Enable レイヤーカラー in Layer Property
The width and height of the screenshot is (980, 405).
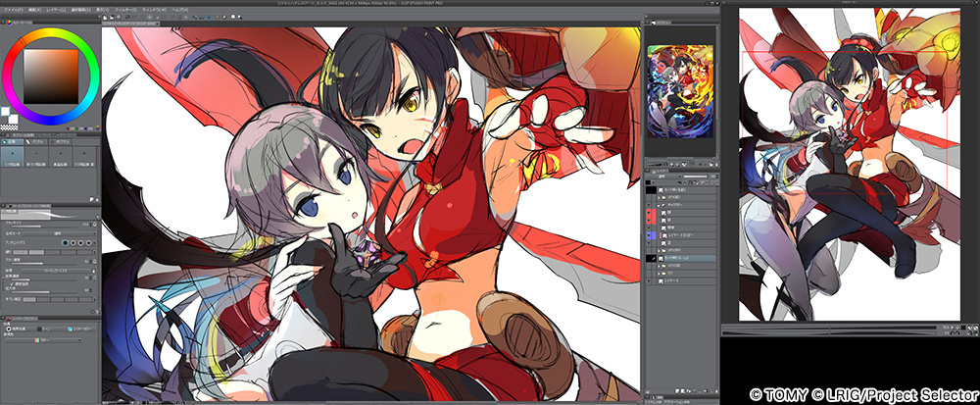click(81, 329)
